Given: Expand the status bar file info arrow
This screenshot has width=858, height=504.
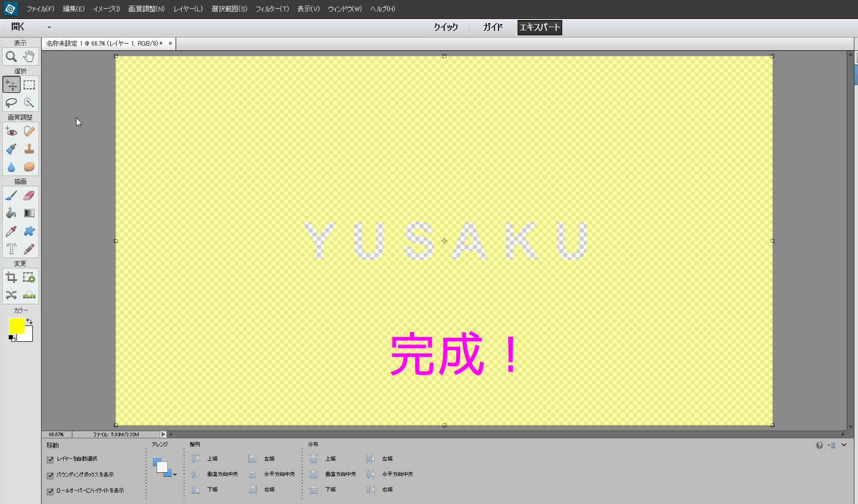Looking at the screenshot, I should [163, 435].
